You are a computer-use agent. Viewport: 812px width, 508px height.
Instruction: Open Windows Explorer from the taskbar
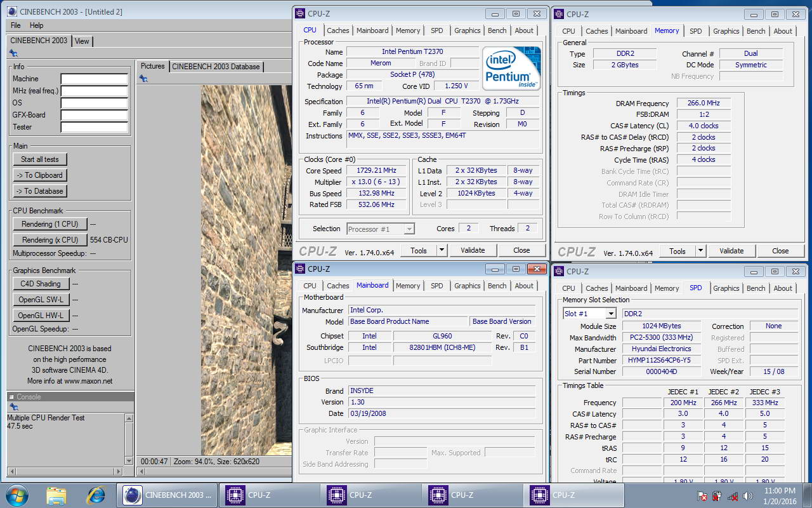pos(56,495)
